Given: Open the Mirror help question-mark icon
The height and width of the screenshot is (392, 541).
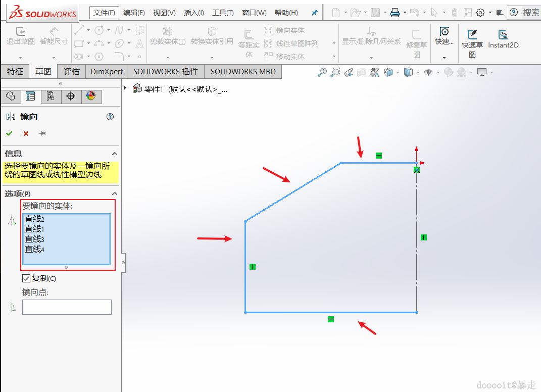Looking at the screenshot, I should [x=110, y=117].
